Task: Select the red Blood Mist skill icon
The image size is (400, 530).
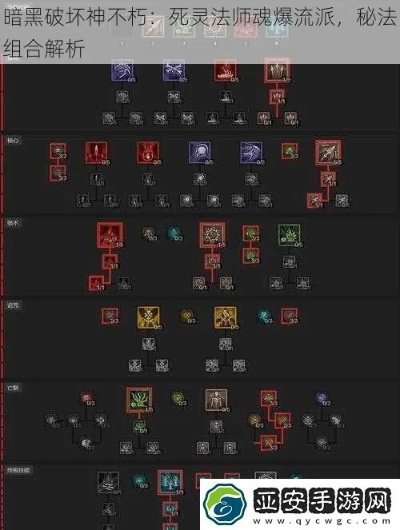Action: click(110, 235)
